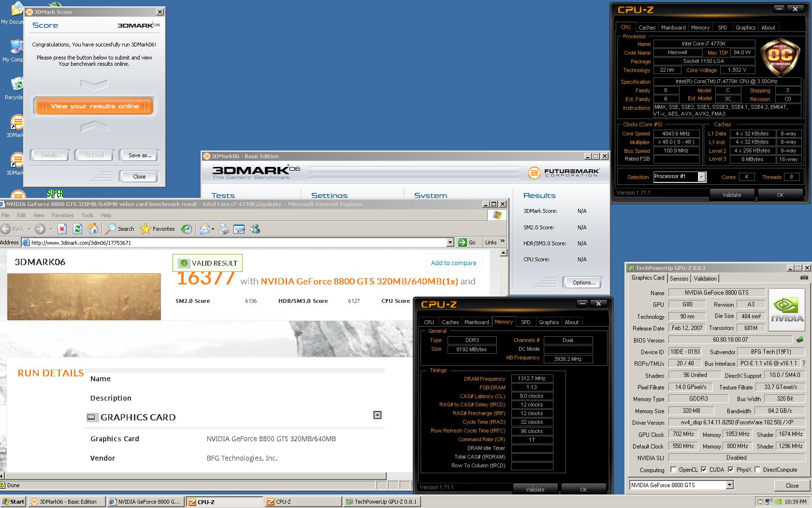Click the green Refresh icon in IE toolbar
Viewport: 812px width, 508px height.
click(x=77, y=229)
